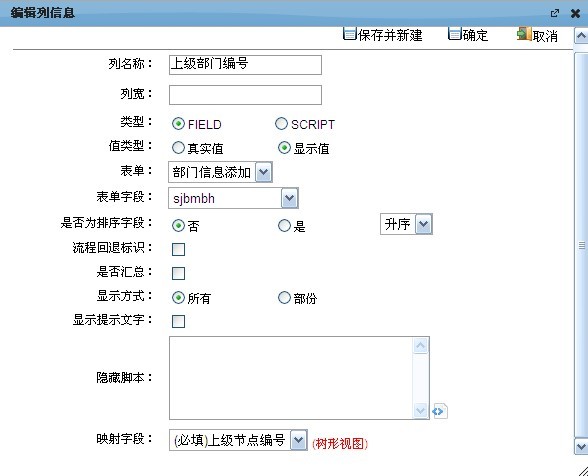
Task: Close the 编辑列信息 dialog
Action: [x=575, y=14]
